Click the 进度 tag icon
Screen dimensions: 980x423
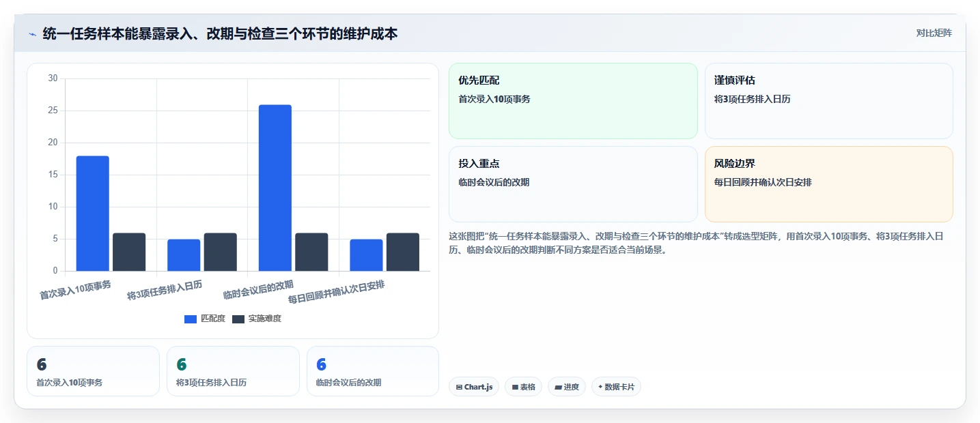pyautogui.click(x=558, y=387)
